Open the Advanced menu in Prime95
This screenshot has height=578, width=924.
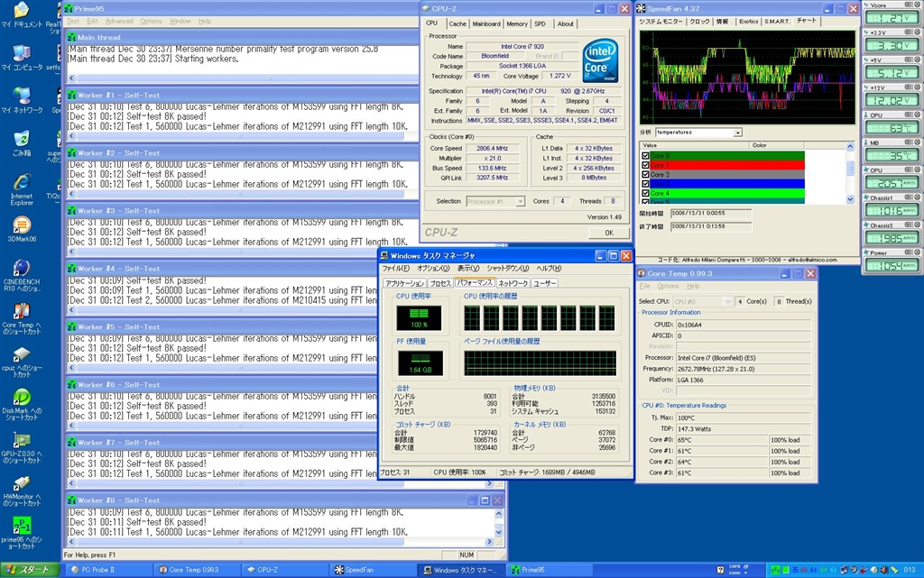pos(118,21)
